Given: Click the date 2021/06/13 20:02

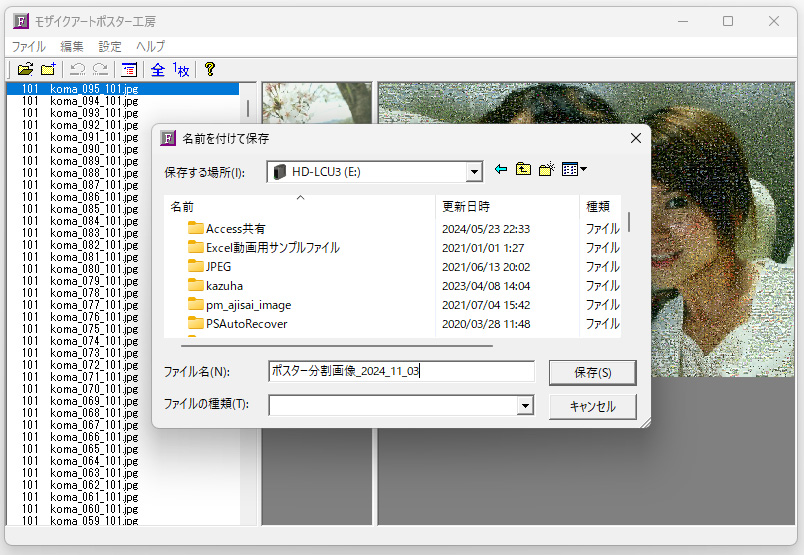Looking at the screenshot, I should (x=486, y=267).
